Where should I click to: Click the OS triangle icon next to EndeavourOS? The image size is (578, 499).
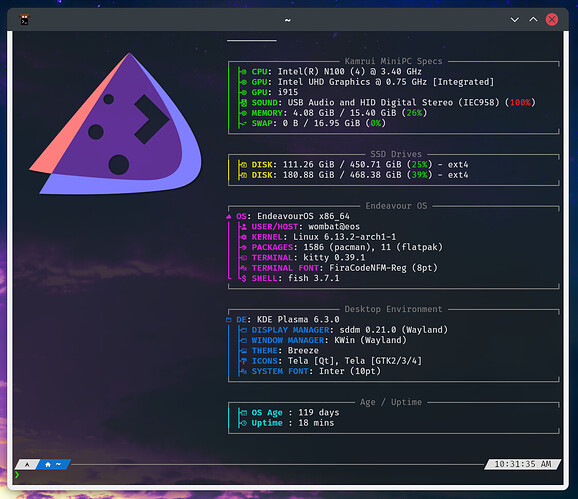pyautogui.click(x=229, y=216)
